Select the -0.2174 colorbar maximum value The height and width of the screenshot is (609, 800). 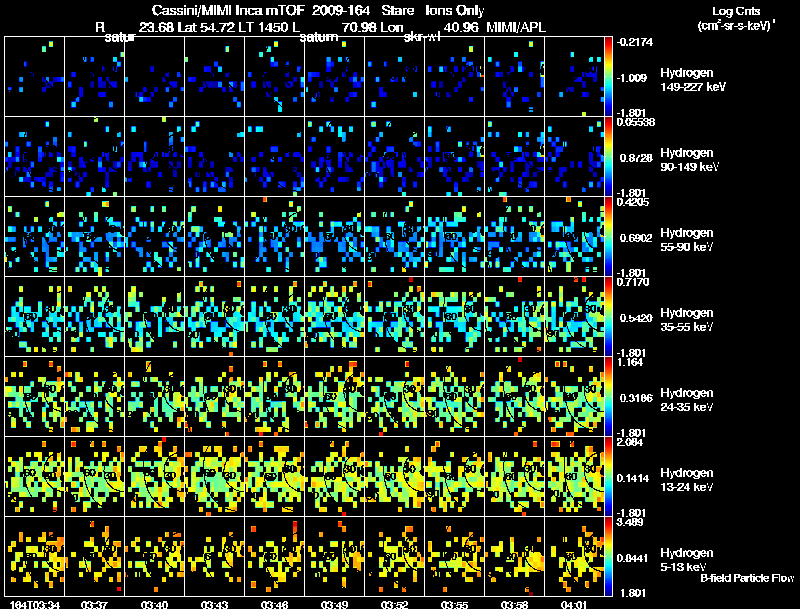[x=635, y=42]
